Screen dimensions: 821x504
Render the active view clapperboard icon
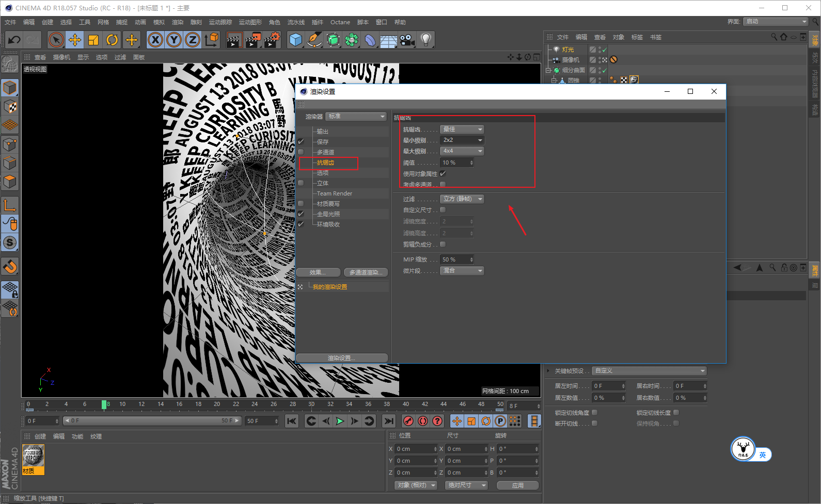tap(234, 40)
